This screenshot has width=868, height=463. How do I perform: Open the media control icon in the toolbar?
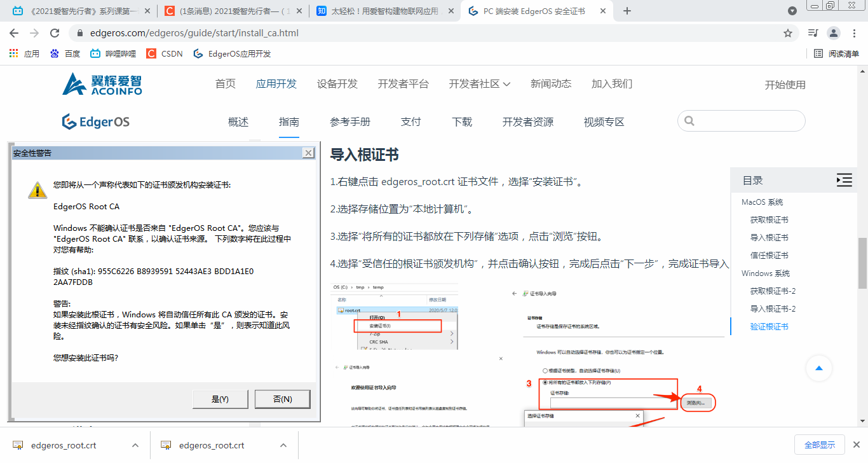(x=813, y=33)
